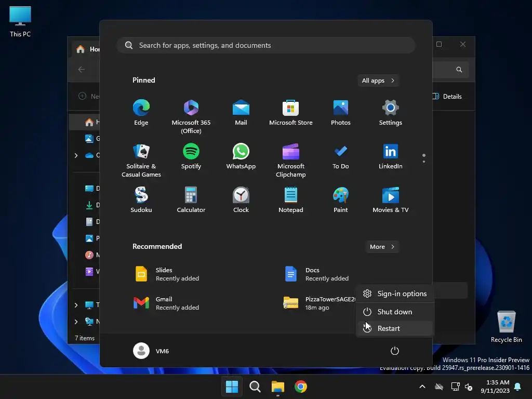Launch Google Chrome from taskbar
This screenshot has height=399, width=532.
point(301,387)
